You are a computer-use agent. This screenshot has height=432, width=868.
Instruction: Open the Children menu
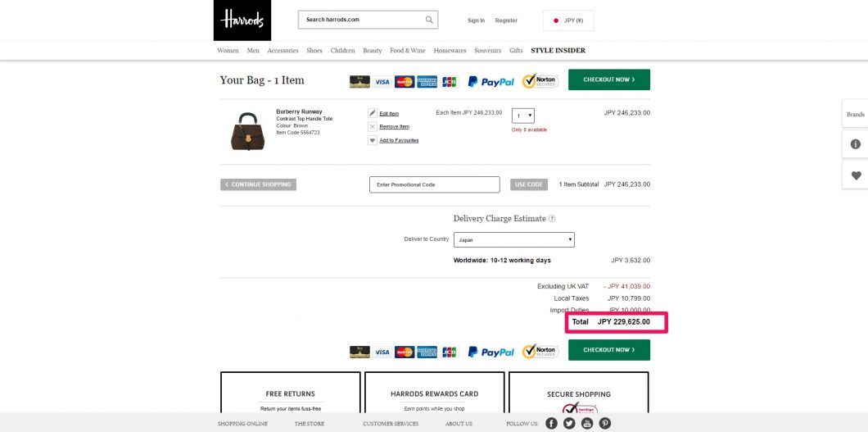point(342,50)
